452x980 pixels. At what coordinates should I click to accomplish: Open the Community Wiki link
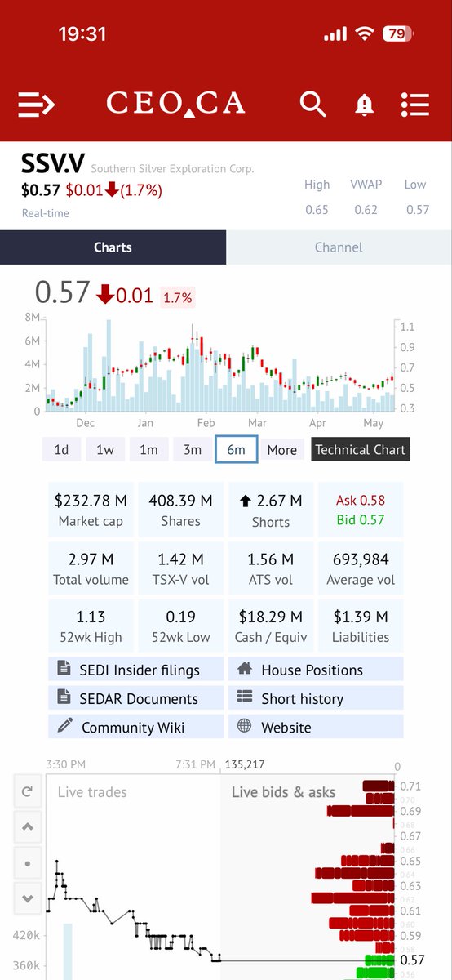pos(136,727)
